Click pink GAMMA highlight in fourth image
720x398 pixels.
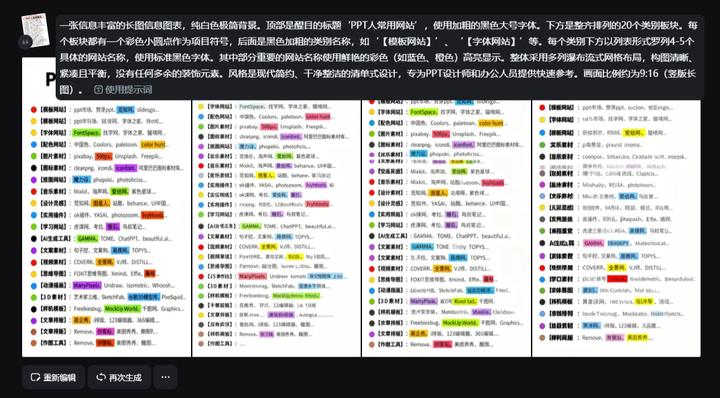pyautogui.click(x=593, y=243)
